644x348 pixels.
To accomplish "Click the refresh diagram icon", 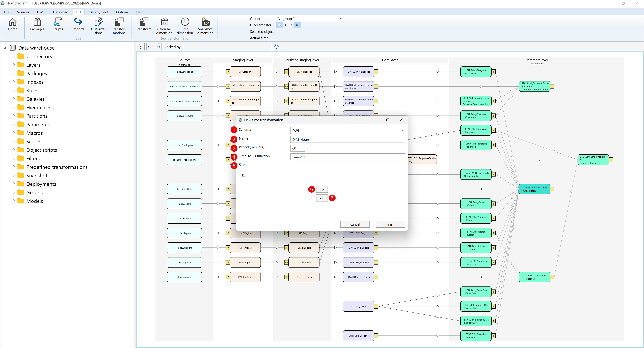I will (x=276, y=47).
